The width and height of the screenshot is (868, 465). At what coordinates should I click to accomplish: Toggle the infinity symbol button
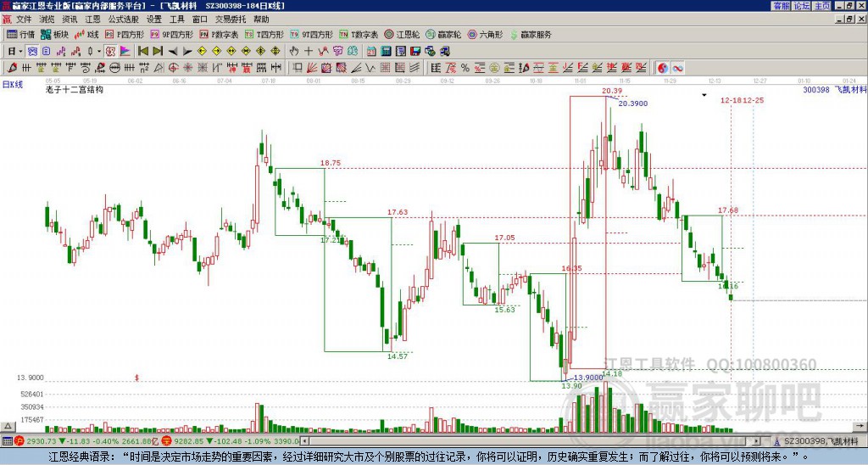click(677, 68)
